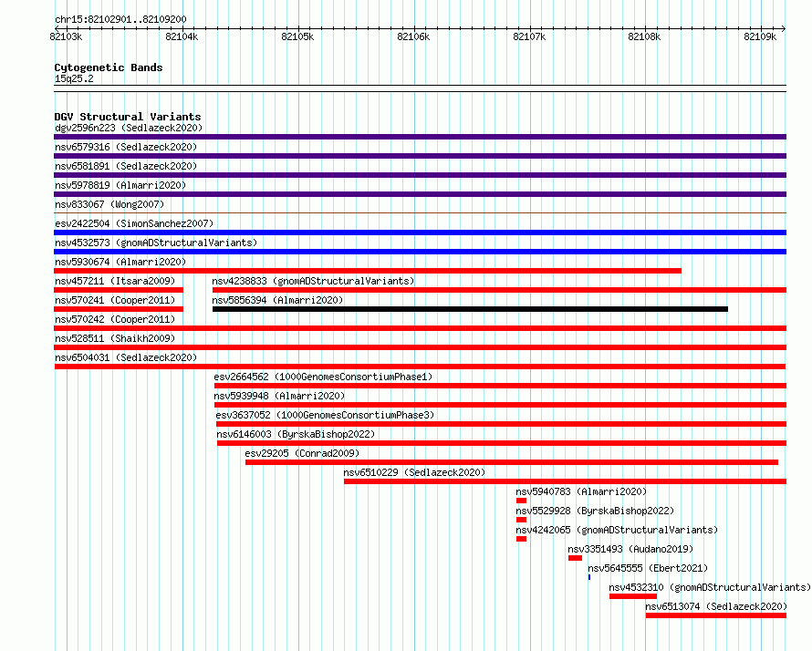This screenshot has width=812, height=651.
Task: Click the DGV Structural Variants track title
Action: (128, 117)
